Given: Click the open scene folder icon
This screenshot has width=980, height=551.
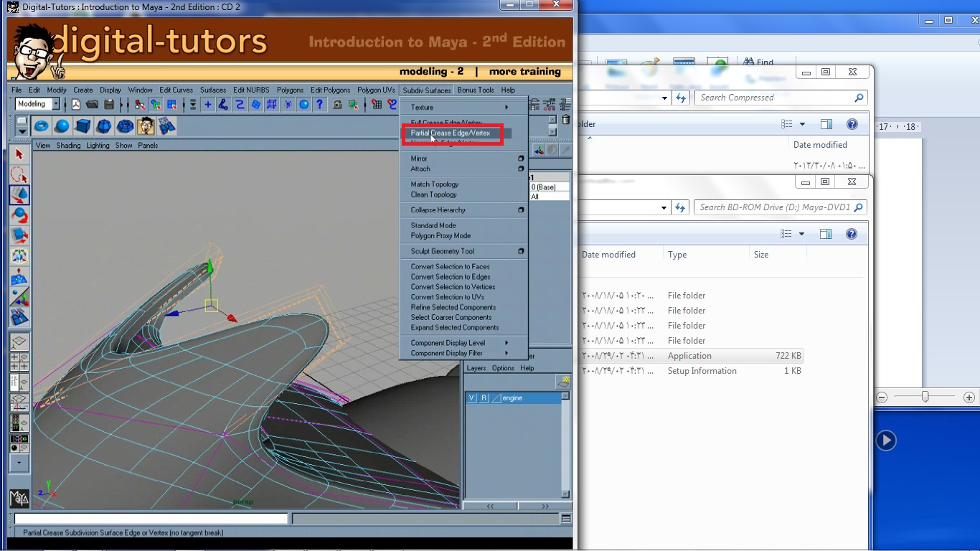Looking at the screenshot, I should click(92, 105).
